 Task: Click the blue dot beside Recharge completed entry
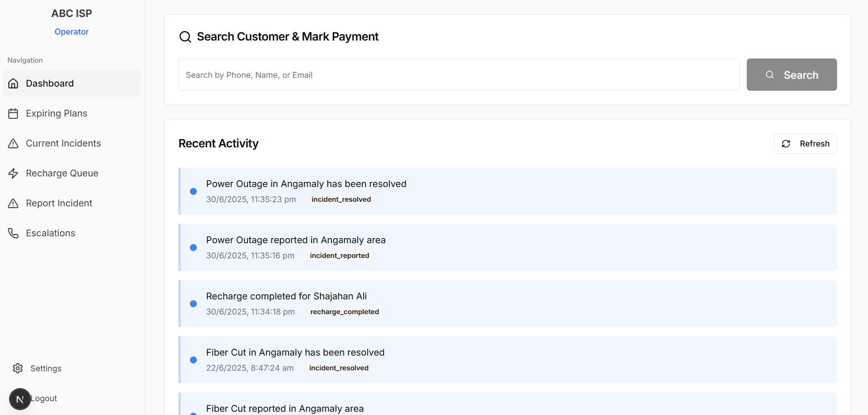[x=194, y=304]
